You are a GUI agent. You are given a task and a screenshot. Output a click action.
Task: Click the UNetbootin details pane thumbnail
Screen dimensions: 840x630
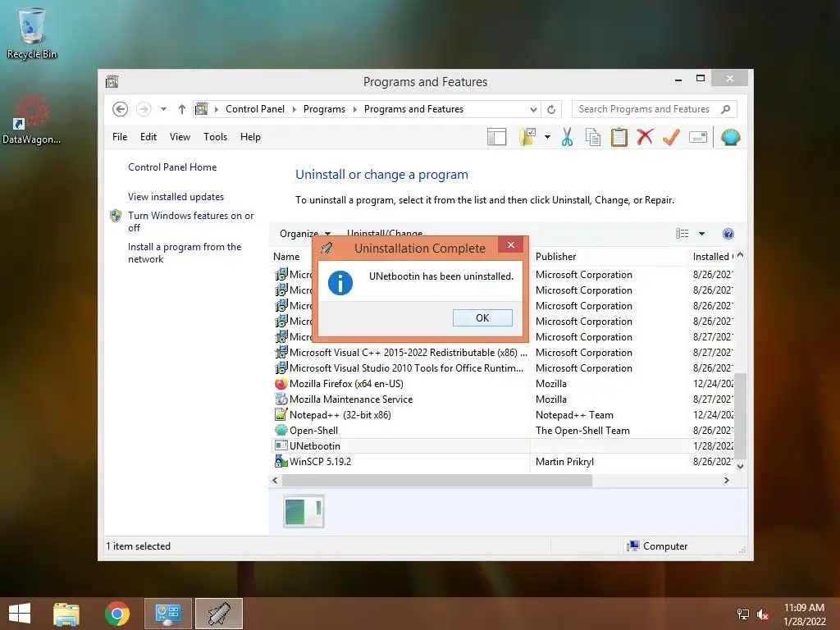point(304,512)
